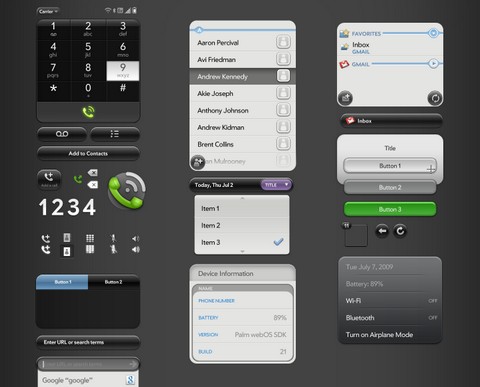Select contact Anthony Johnson

click(242, 110)
